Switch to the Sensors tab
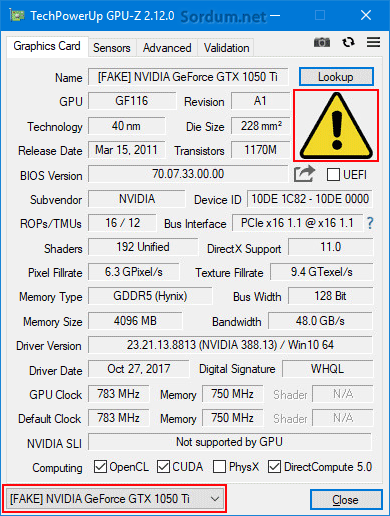 (x=112, y=48)
